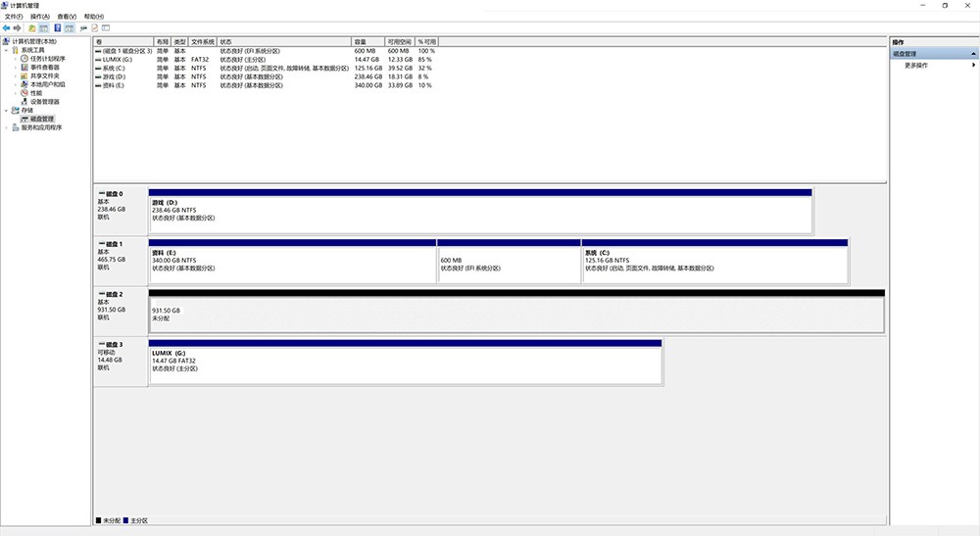
Task: Sort by the 容量 column header
Action: 368,42
